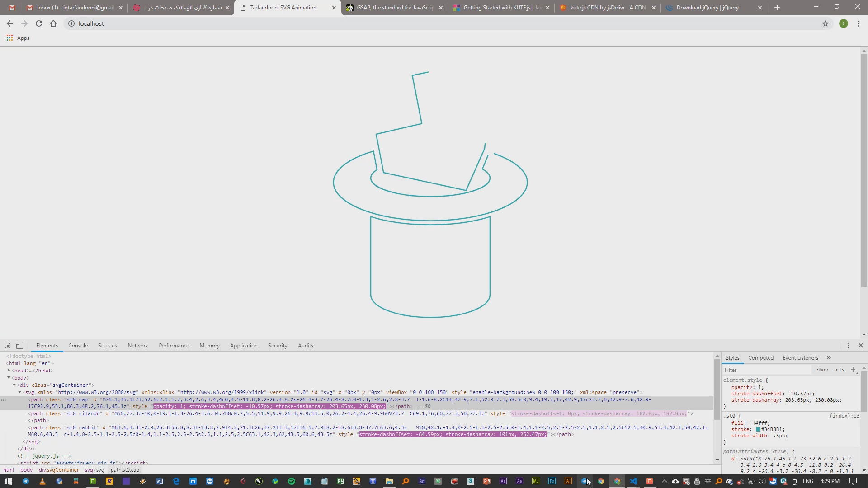Image resolution: width=868 pixels, height=488 pixels.
Task: Show more Styles pane tabs
Action: 829,357
